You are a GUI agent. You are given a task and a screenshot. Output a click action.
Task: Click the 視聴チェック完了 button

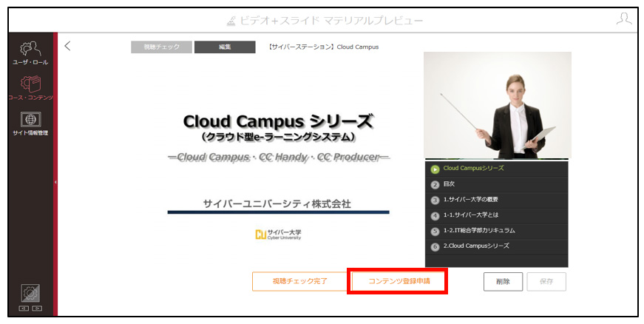300,281
